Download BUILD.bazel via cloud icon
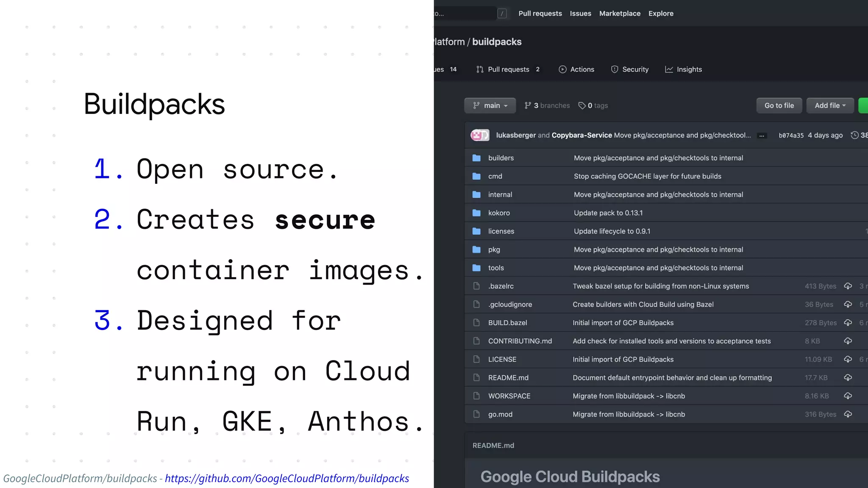Image resolution: width=868 pixels, height=488 pixels. tap(848, 323)
